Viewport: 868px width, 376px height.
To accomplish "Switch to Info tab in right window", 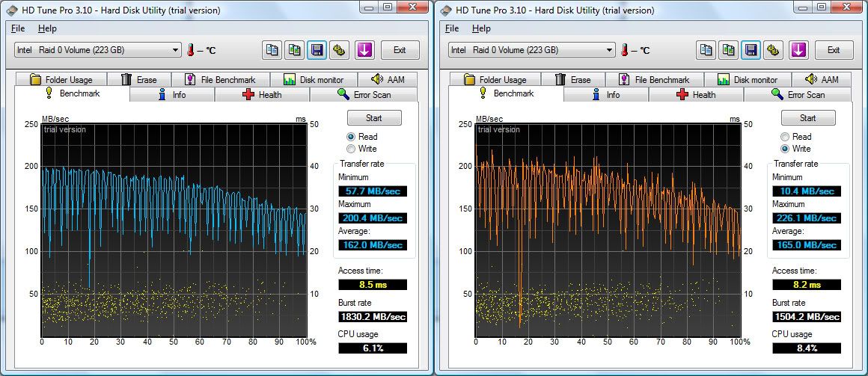I will (x=606, y=94).
